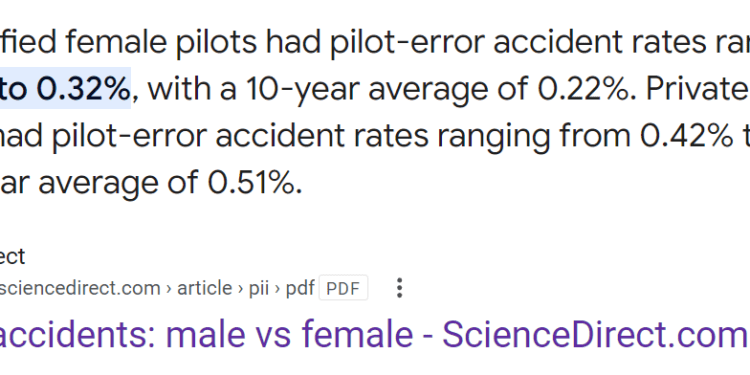Open the 'male vs female - ScienceDirect.com' result

[375, 335]
